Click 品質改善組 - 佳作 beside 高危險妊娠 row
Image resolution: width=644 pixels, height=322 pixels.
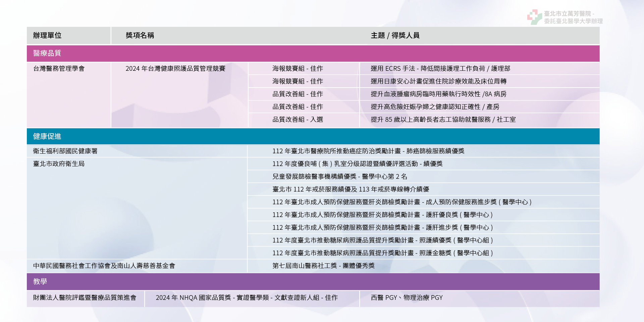pos(298,107)
